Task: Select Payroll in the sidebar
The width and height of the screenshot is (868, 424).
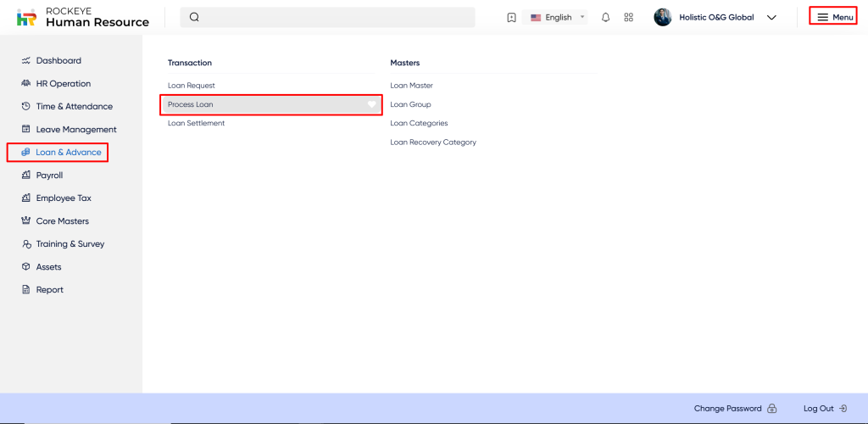Action: pos(49,176)
